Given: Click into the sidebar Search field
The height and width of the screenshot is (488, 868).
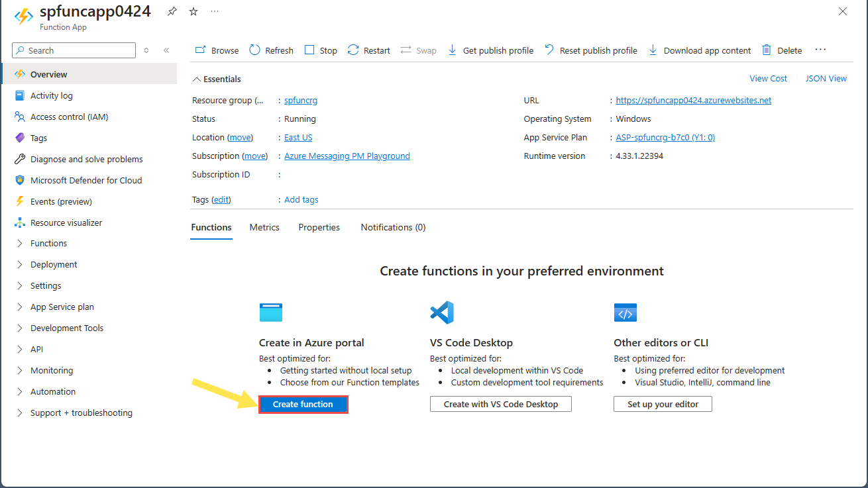Looking at the screenshot, I should pyautogui.click(x=74, y=50).
